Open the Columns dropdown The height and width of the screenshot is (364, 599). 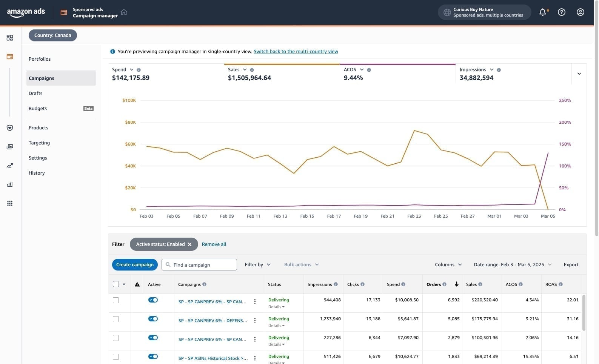[x=448, y=265]
